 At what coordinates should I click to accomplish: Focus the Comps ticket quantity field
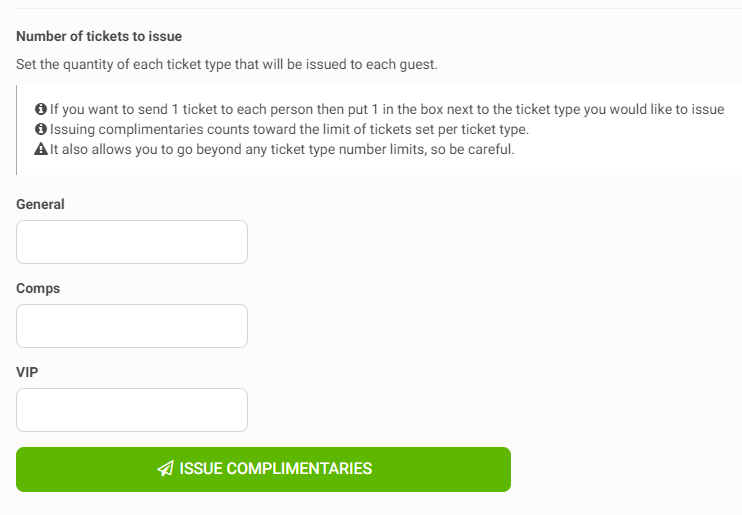coord(132,326)
